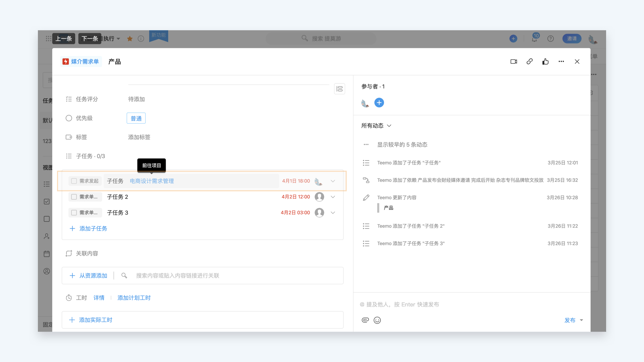This screenshot has width=644, height=362.
Task: Show the earlier 5 activities
Action: 402,145
